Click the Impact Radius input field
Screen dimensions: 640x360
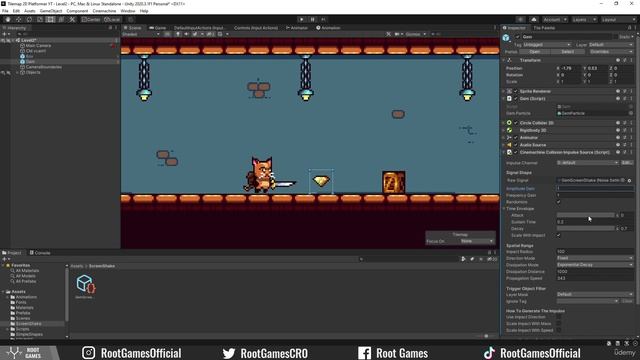pos(595,251)
